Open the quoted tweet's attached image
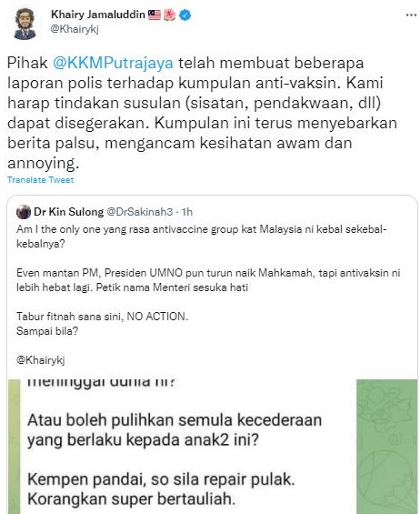420x514 pixels. [213, 447]
